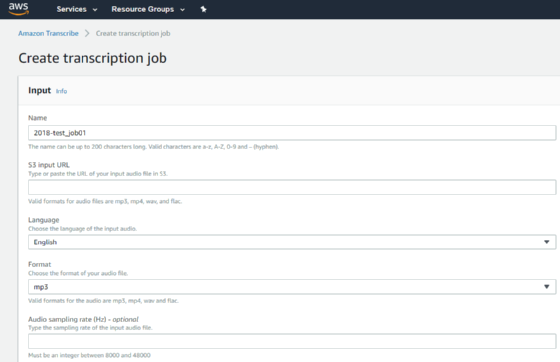Open the Input Info link
Viewport: 560px width, 362px height.
pyautogui.click(x=61, y=91)
